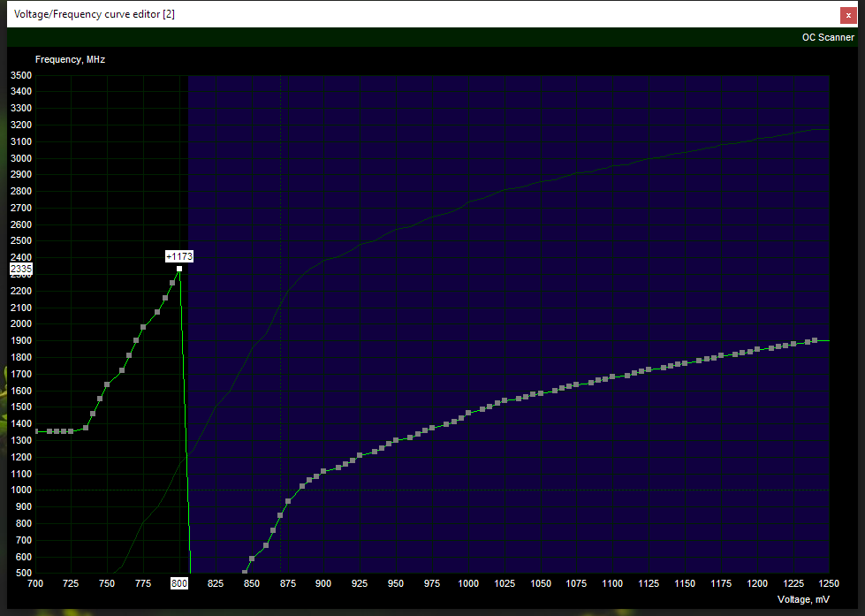Screen dimensions: 865x616
Task: Select the curve point at 775 mV
Action: pyautogui.click(x=143, y=327)
